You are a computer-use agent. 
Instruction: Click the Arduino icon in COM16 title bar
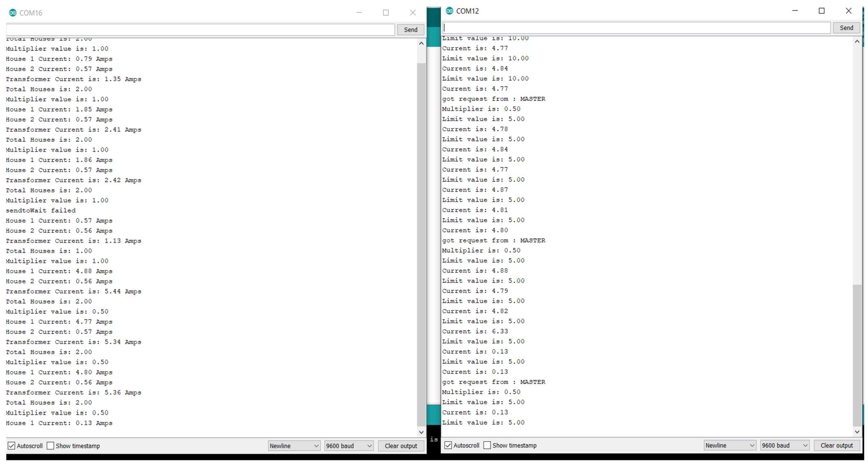coord(12,13)
